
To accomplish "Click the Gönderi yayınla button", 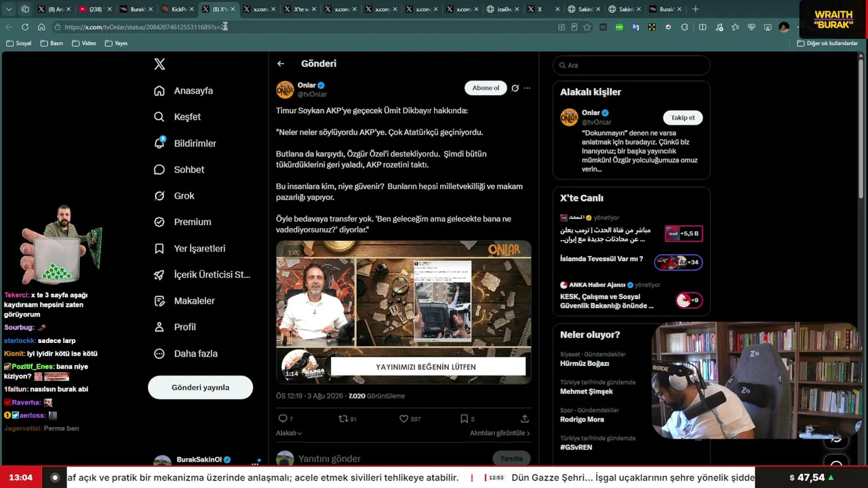I will coord(200,388).
